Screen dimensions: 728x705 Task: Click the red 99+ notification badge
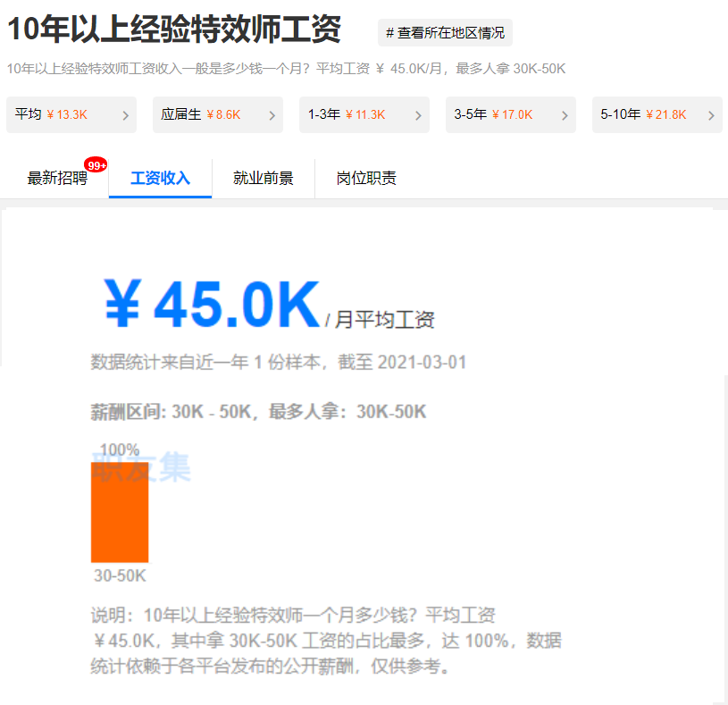click(96, 165)
